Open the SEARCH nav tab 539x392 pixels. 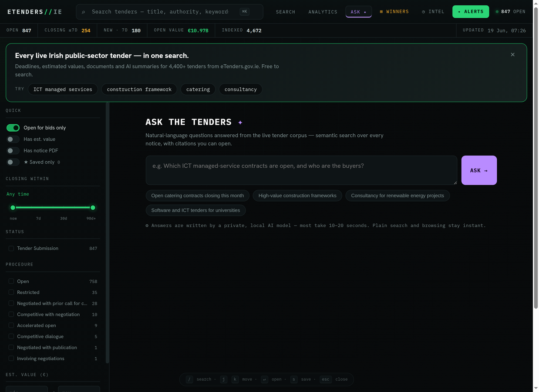pos(286,12)
